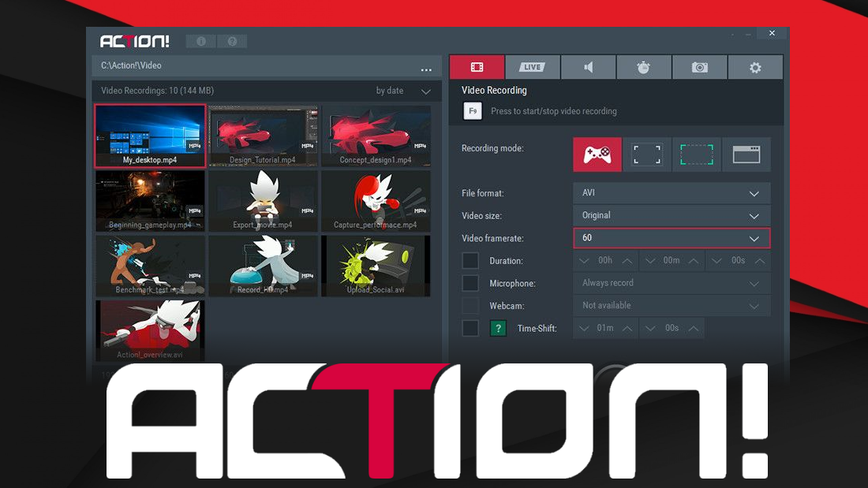Select the Benchmark_test.mp4 thumbnail

[150, 266]
